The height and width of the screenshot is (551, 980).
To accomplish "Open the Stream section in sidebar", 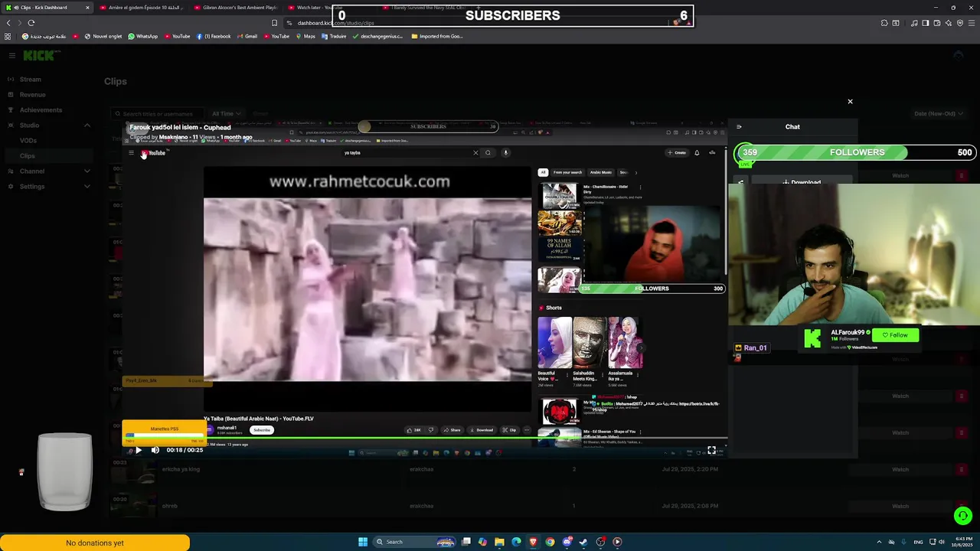I will click(31, 80).
